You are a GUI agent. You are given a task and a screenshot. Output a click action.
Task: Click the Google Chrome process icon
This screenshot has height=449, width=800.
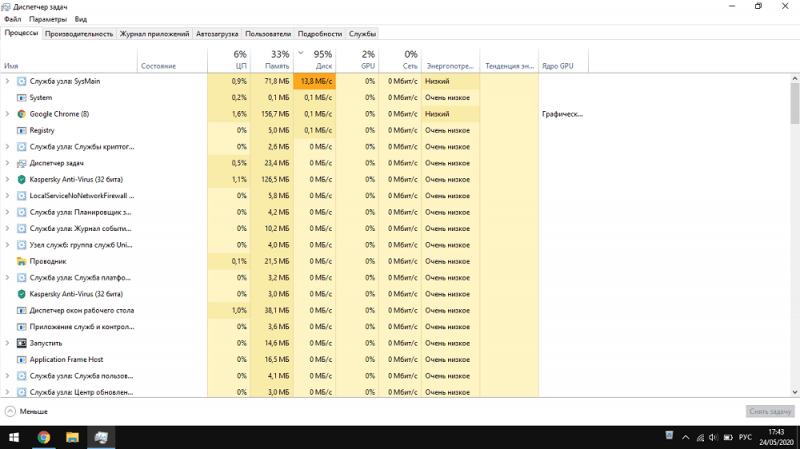click(21, 114)
